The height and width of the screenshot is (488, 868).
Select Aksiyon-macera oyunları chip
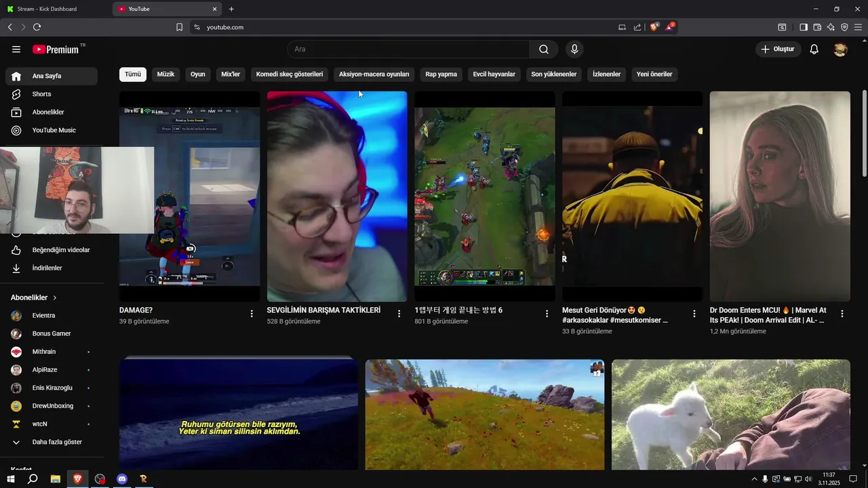click(x=374, y=75)
